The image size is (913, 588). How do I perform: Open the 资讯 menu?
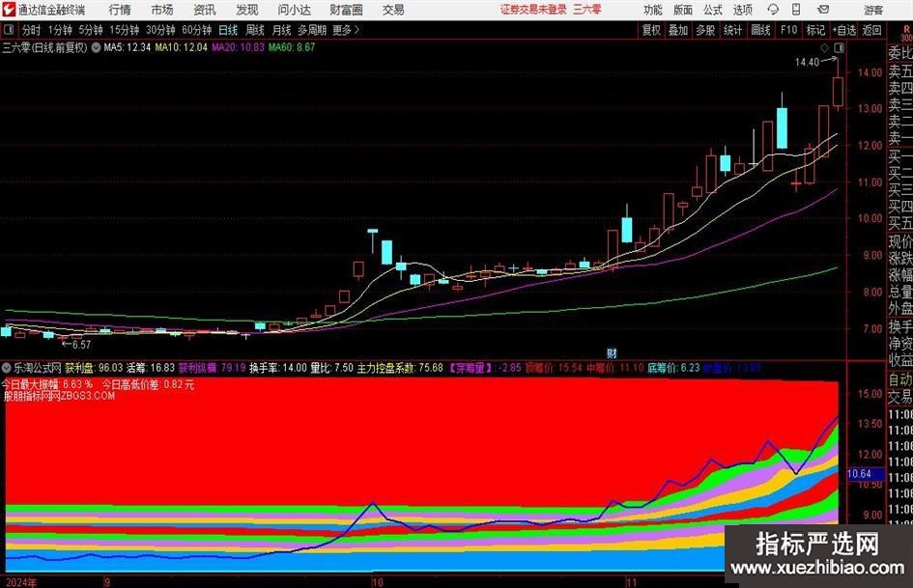tap(205, 10)
